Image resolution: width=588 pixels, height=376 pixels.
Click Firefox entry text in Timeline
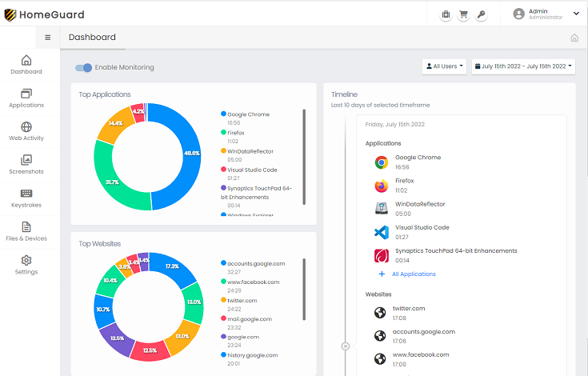tap(404, 181)
